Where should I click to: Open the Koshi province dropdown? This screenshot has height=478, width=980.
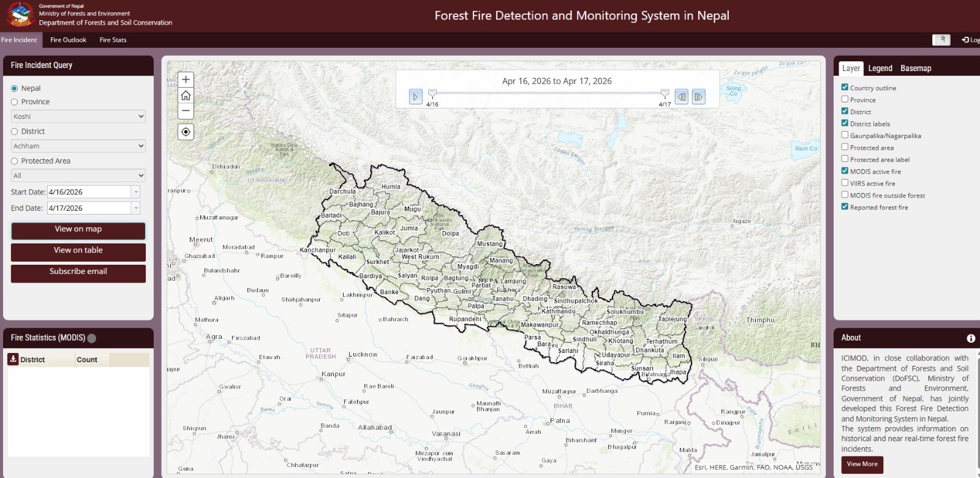tap(78, 116)
